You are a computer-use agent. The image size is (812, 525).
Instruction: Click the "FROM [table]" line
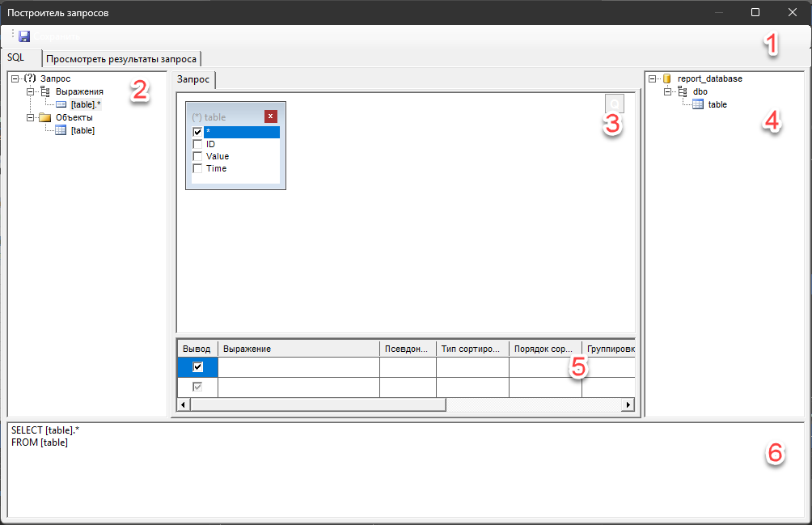coord(40,442)
